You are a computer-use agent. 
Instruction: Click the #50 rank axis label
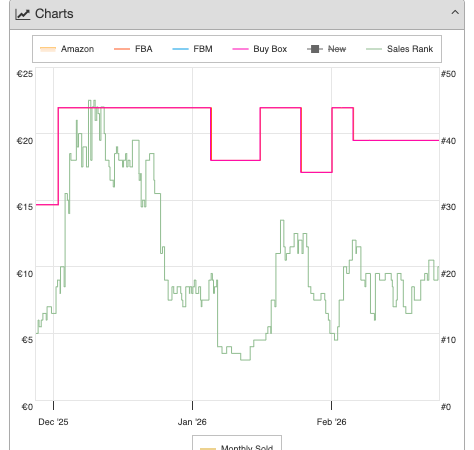(448, 74)
